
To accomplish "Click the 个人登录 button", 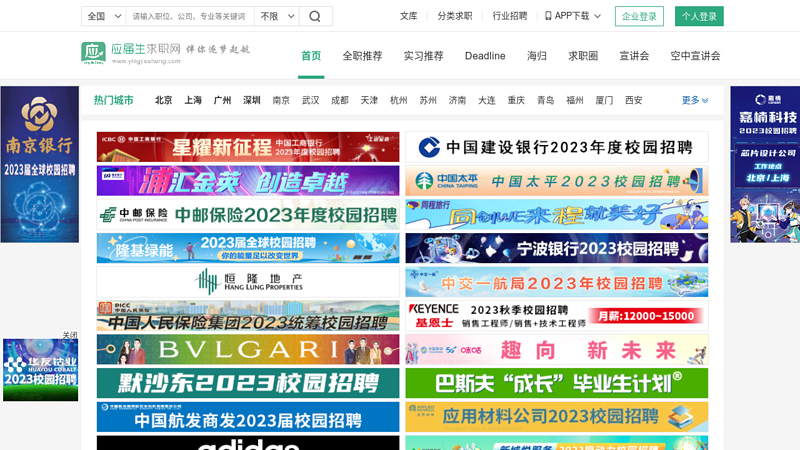I will click(x=699, y=16).
